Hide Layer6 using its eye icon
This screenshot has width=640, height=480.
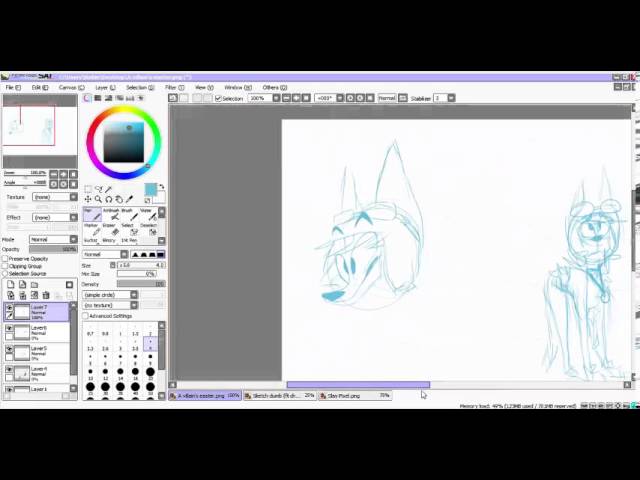pyautogui.click(x=9, y=328)
